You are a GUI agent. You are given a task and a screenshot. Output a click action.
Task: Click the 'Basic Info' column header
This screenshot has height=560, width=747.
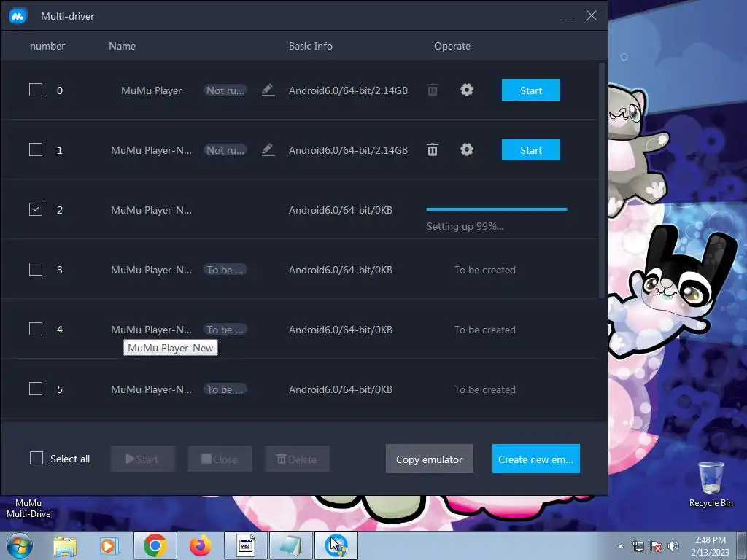pos(311,46)
